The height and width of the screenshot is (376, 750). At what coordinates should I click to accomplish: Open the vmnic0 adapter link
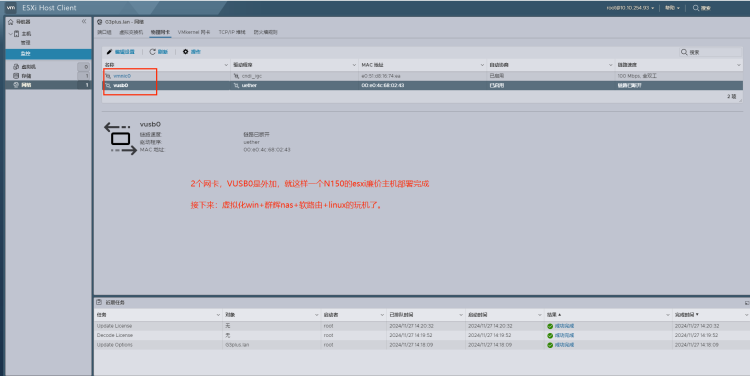click(x=122, y=76)
